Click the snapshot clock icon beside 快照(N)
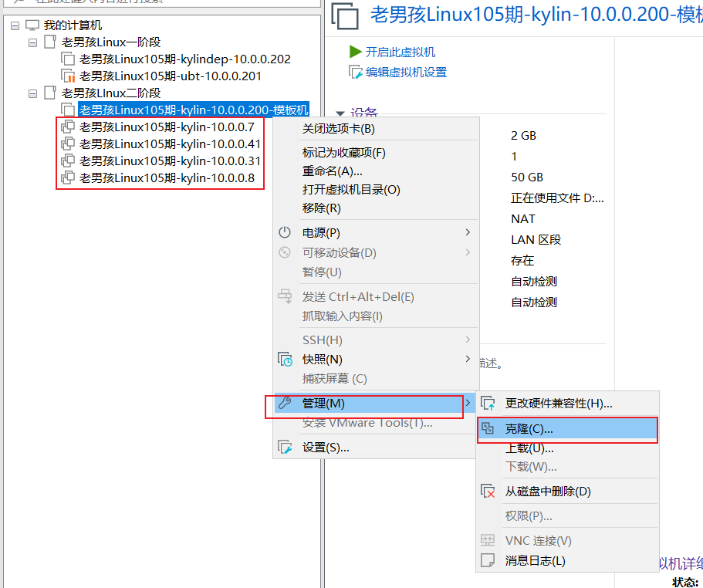This screenshot has height=588, width=703. [285, 360]
